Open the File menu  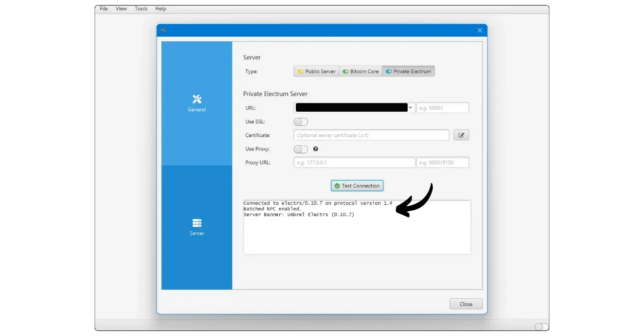(104, 9)
